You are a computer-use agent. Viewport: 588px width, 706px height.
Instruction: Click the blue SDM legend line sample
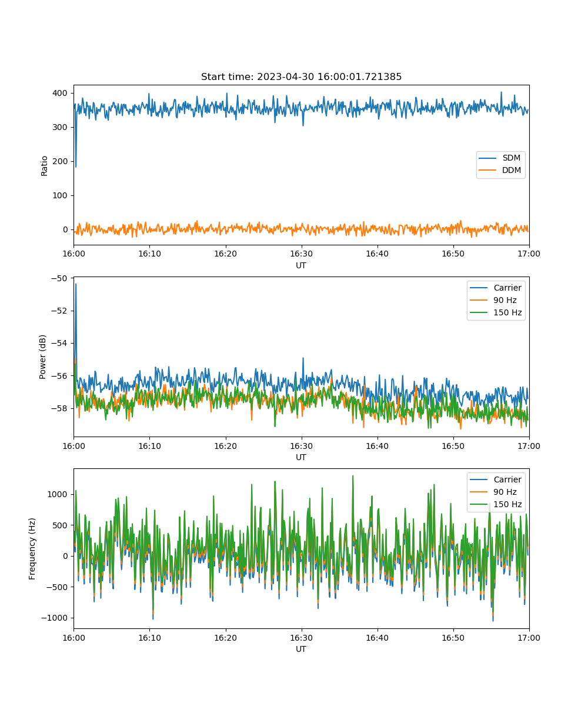pos(488,158)
